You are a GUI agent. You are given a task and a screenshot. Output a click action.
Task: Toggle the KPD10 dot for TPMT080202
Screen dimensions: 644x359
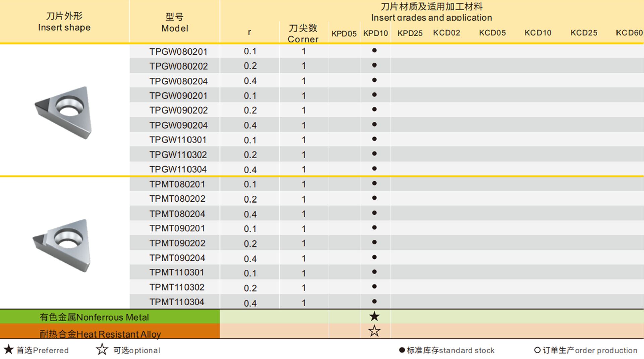coord(375,198)
